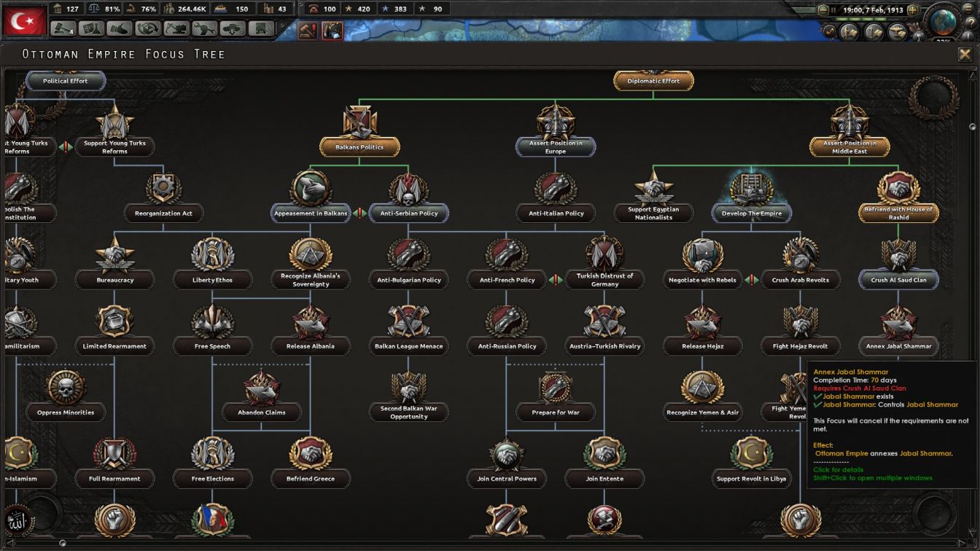Viewport: 980px width, 551px height.
Task: Click for details in the Annex Jabal Shammar tooltip
Action: point(836,470)
